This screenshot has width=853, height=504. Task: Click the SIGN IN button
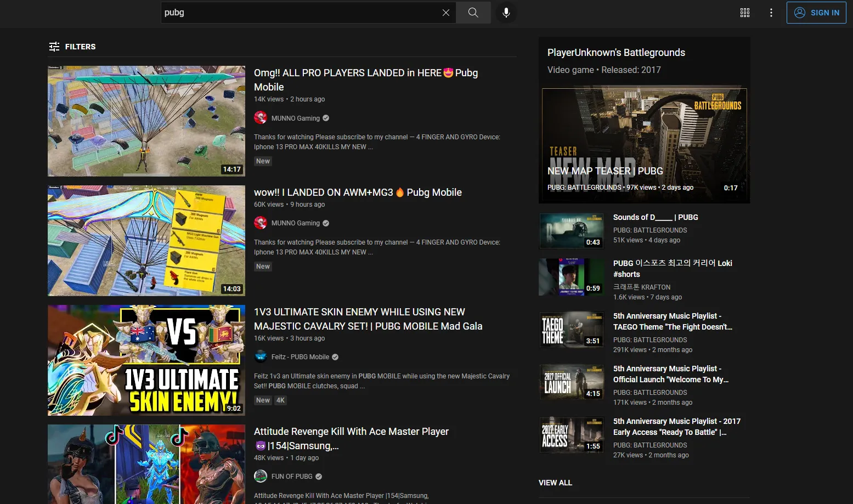tap(816, 13)
